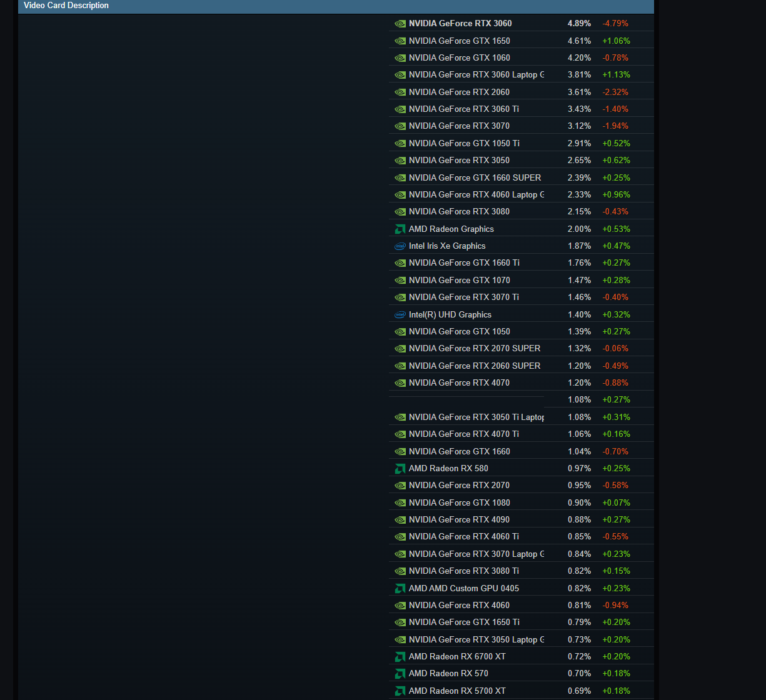Select NVIDIA GeForce RTX 2060 SUPER name
Image resolution: width=766 pixels, height=700 pixels.
(x=475, y=366)
